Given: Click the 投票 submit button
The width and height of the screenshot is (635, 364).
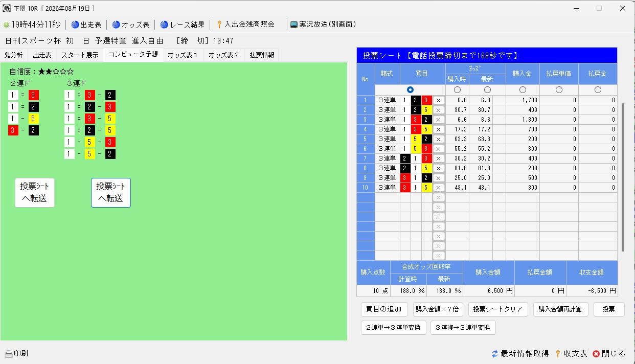Looking at the screenshot, I should click(x=609, y=309).
